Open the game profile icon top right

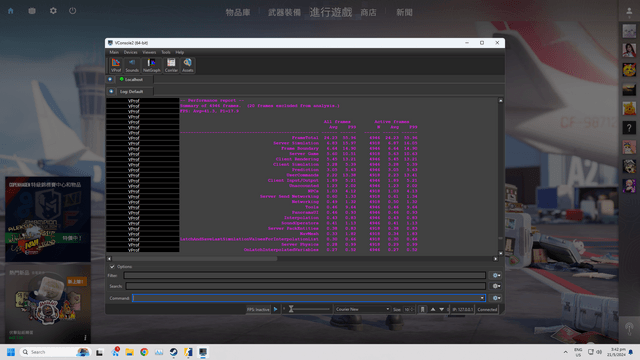[x=629, y=12]
